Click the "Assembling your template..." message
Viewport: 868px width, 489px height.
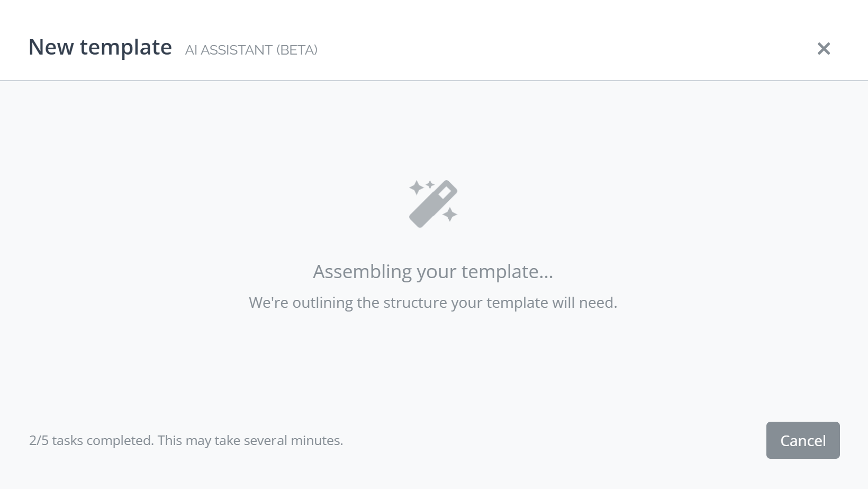coord(433,271)
